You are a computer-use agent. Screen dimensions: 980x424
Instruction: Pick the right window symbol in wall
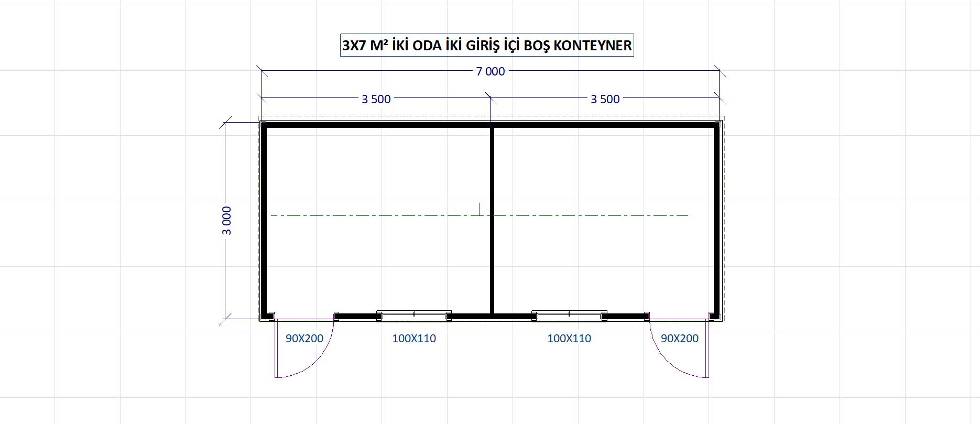pos(569,315)
